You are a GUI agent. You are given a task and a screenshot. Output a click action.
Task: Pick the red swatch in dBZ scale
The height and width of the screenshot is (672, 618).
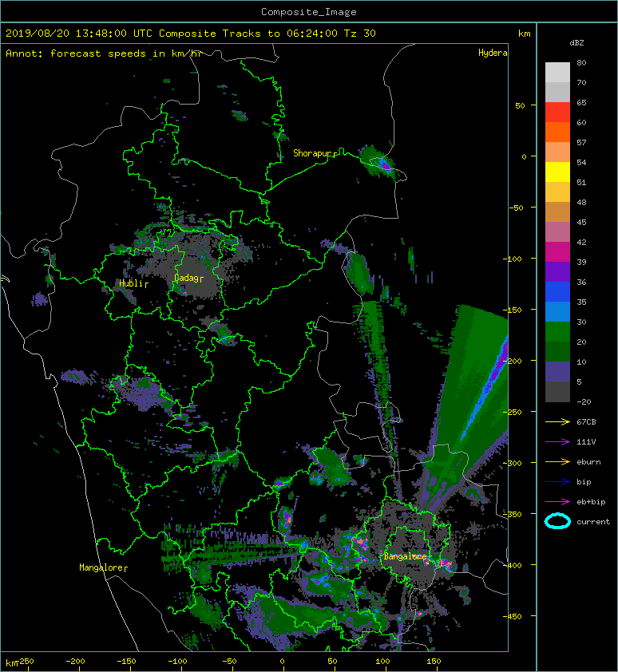557,113
